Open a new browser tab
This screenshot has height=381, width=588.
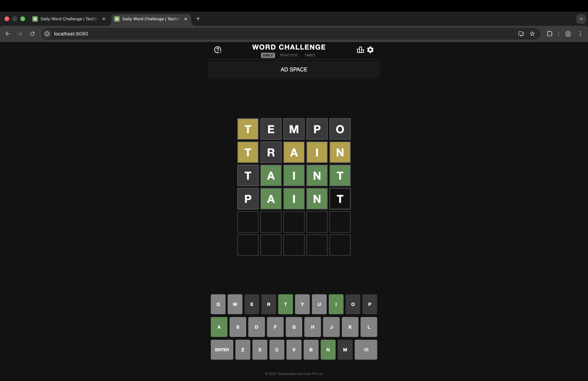point(198,19)
